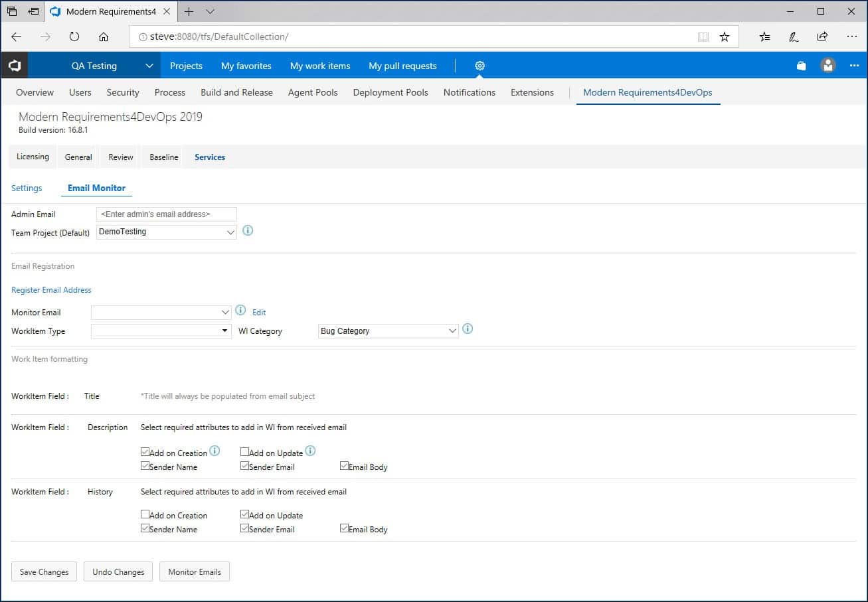Toggle History Add on Update checkbox
This screenshot has height=602, width=868.
[x=244, y=514]
